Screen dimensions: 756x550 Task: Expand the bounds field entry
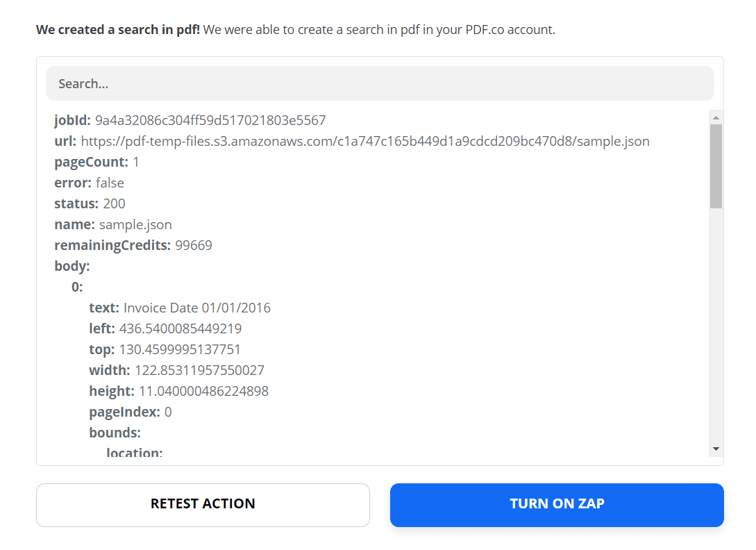click(x=115, y=432)
